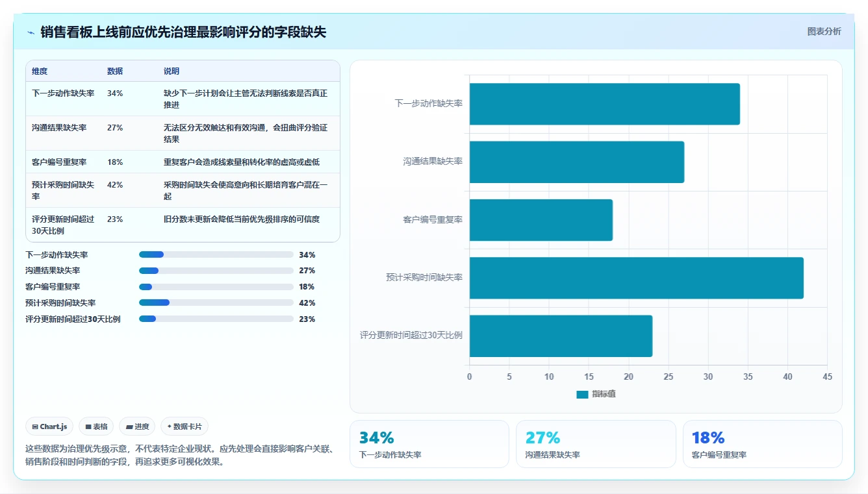Select the 客户编号重复率 table row label
Image resolution: width=868 pixels, height=494 pixels.
[59, 162]
